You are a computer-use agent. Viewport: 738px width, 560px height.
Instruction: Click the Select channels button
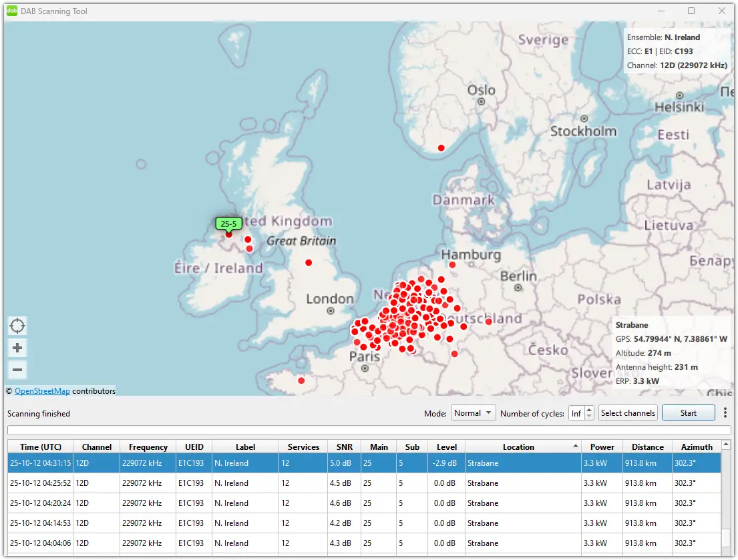(x=628, y=413)
